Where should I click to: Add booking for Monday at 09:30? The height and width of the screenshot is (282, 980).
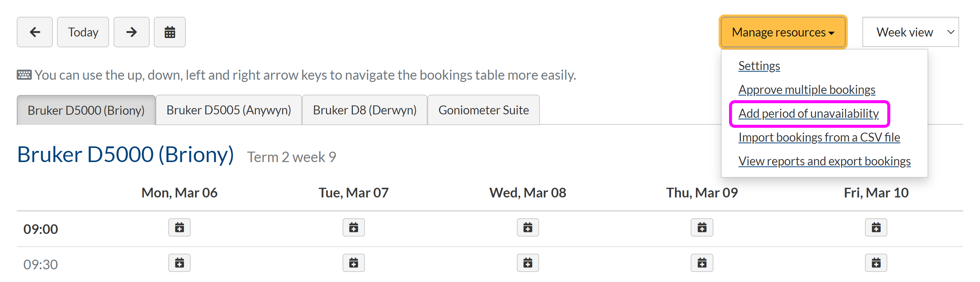coord(179,263)
